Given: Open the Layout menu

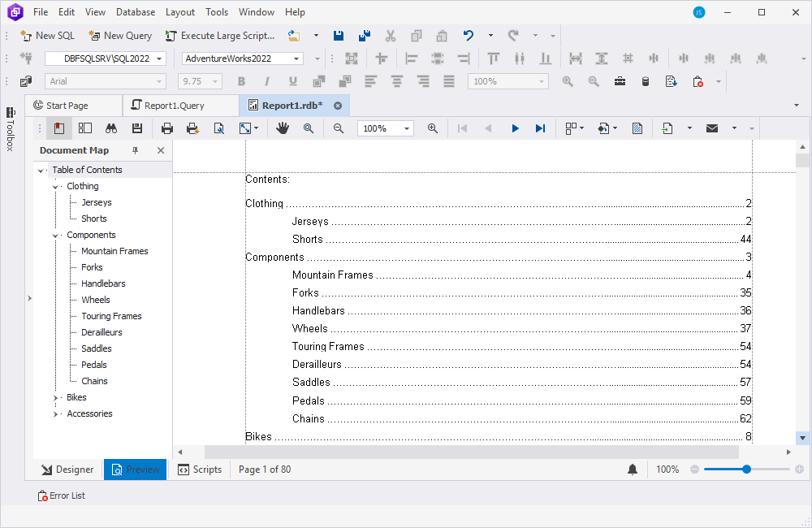Looking at the screenshot, I should click(180, 12).
